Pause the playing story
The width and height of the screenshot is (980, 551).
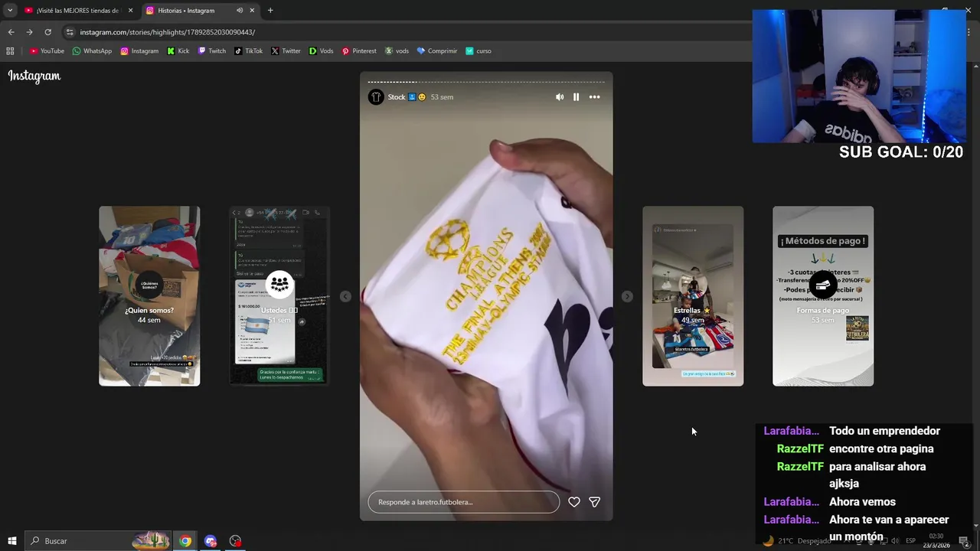[576, 97]
